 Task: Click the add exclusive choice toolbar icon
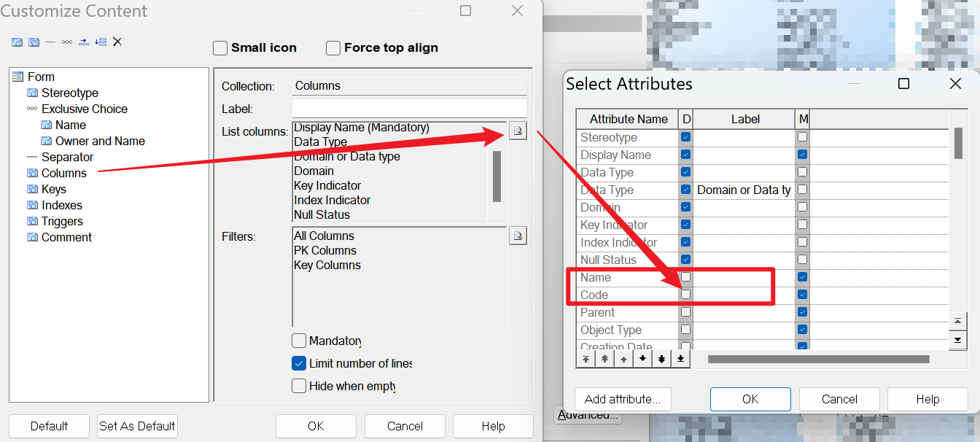[67, 42]
